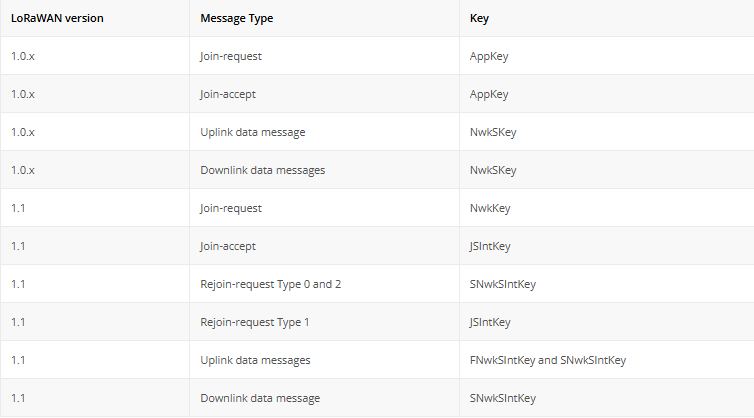Viewport: 754px width, 418px height.
Task: Click the "Message Type" column header
Action: click(236, 19)
